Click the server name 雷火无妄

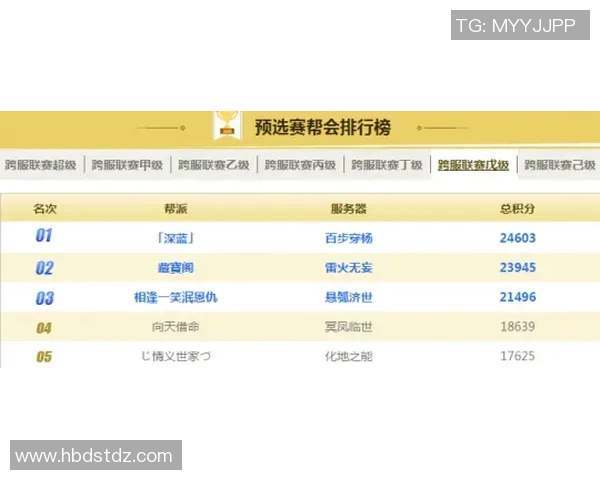(x=349, y=268)
